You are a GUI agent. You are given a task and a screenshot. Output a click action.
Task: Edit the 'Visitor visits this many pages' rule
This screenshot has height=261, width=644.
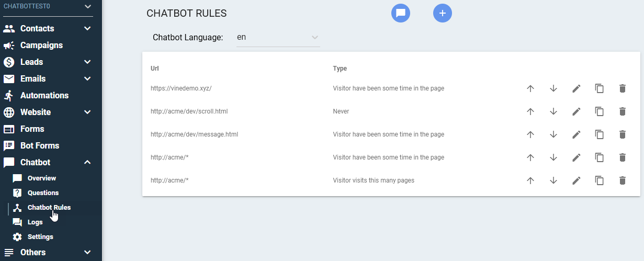pos(577,180)
